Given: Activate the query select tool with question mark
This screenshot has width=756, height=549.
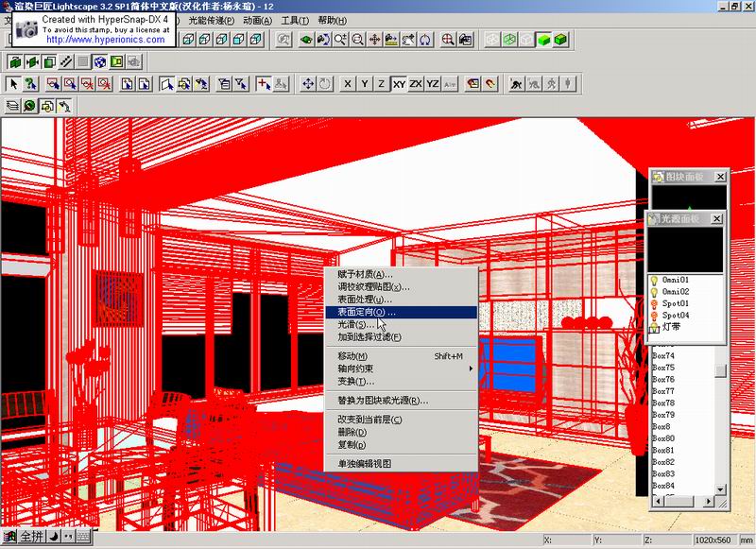Looking at the screenshot, I should tap(30, 84).
